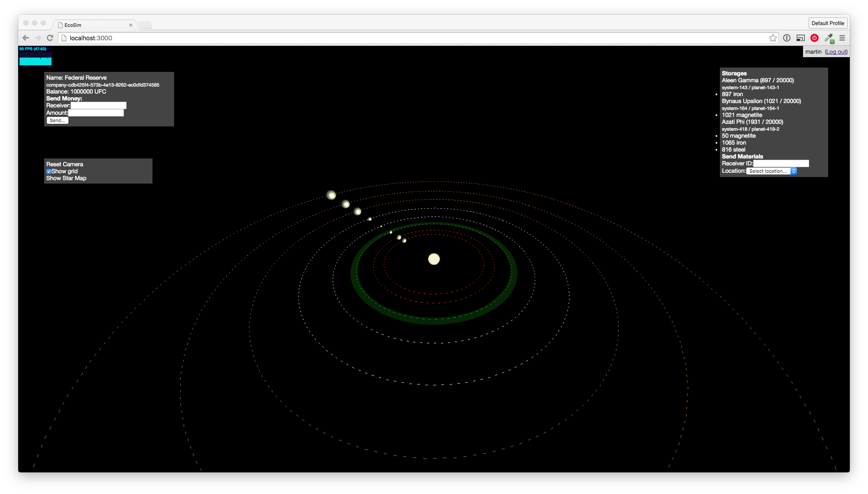Click the Chromecast icon in the toolbar
This screenshot has width=868, height=494.
(800, 38)
